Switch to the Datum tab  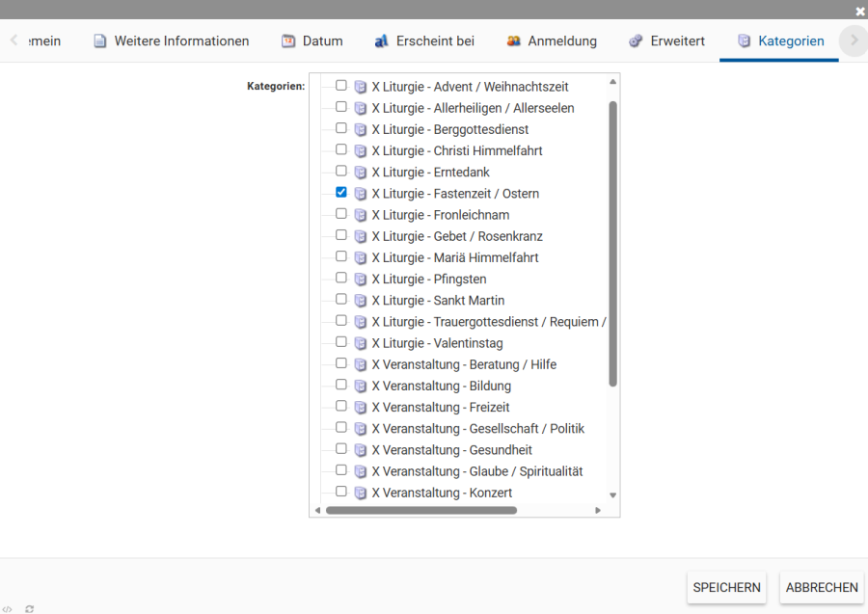pos(322,41)
